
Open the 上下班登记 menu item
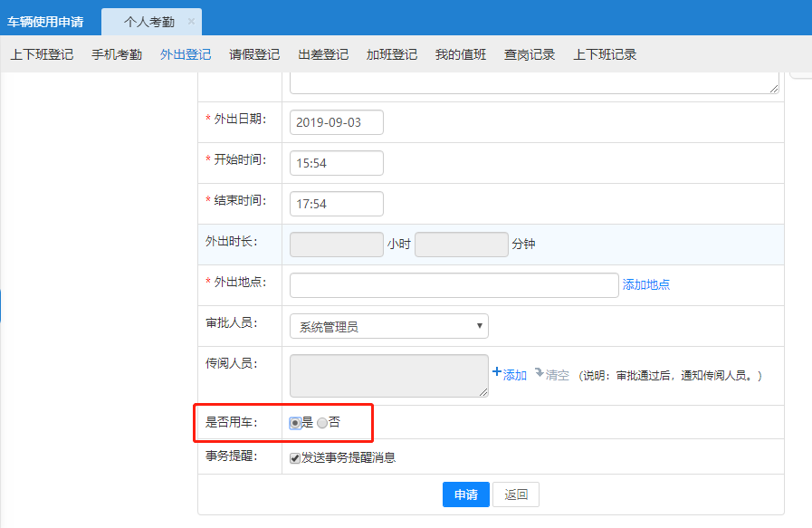pos(42,54)
